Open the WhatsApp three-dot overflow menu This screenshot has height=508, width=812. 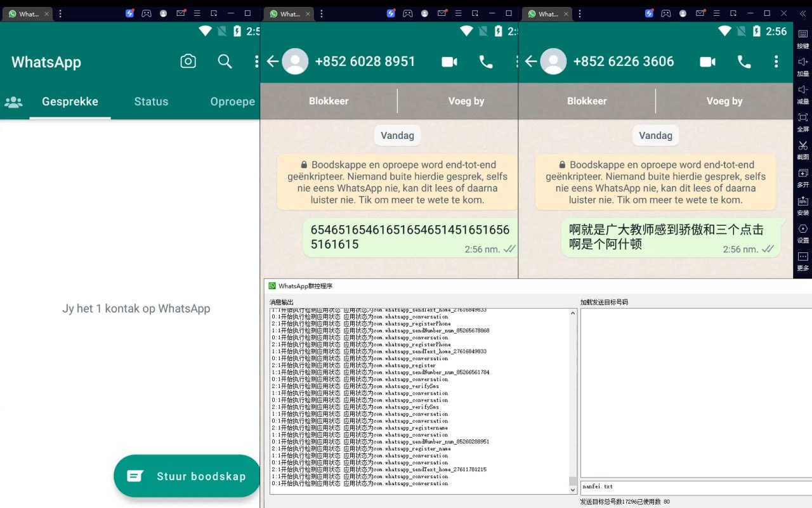pos(256,61)
